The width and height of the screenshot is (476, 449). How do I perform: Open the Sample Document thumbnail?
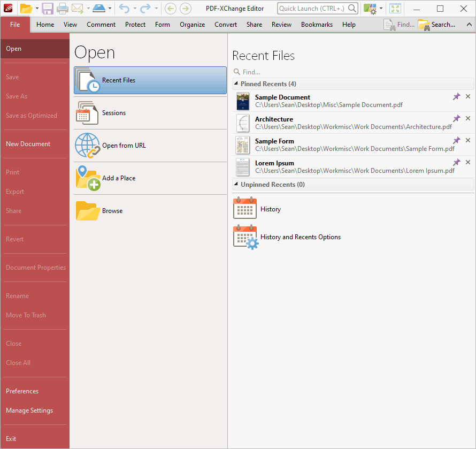tap(243, 101)
